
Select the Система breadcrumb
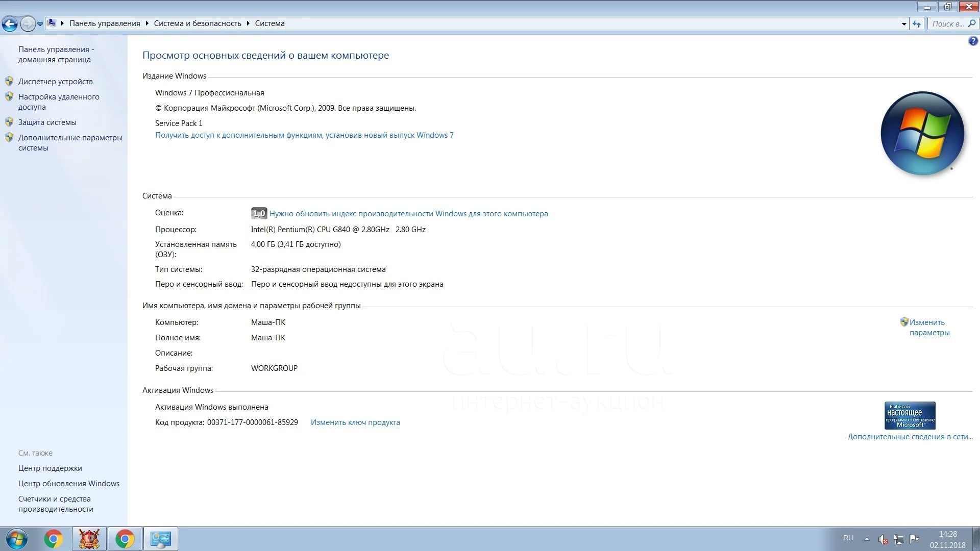click(x=270, y=23)
